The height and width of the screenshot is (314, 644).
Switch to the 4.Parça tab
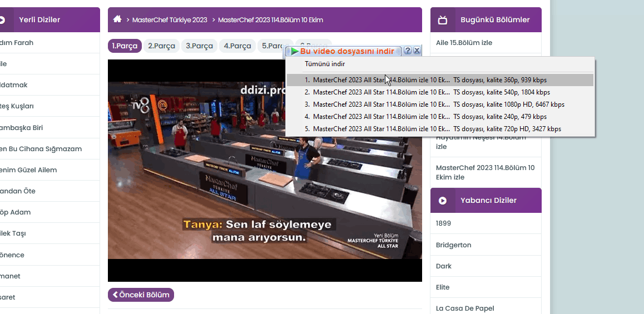[237, 46]
